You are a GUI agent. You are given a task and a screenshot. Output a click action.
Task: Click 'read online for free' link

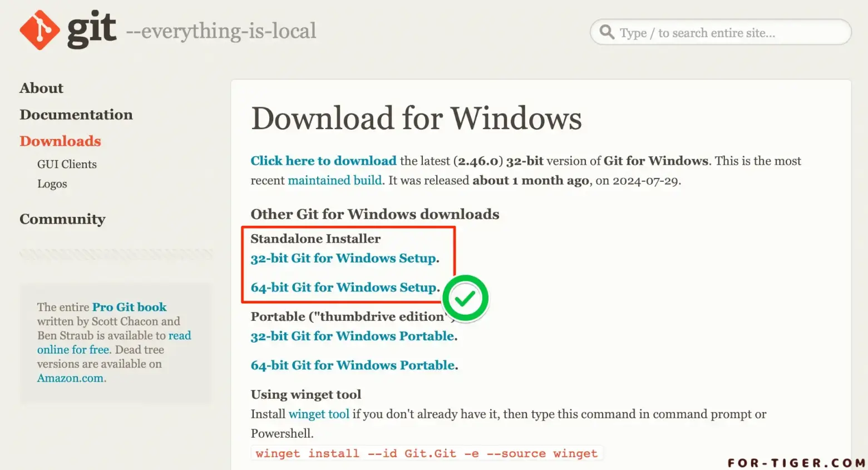114,343
